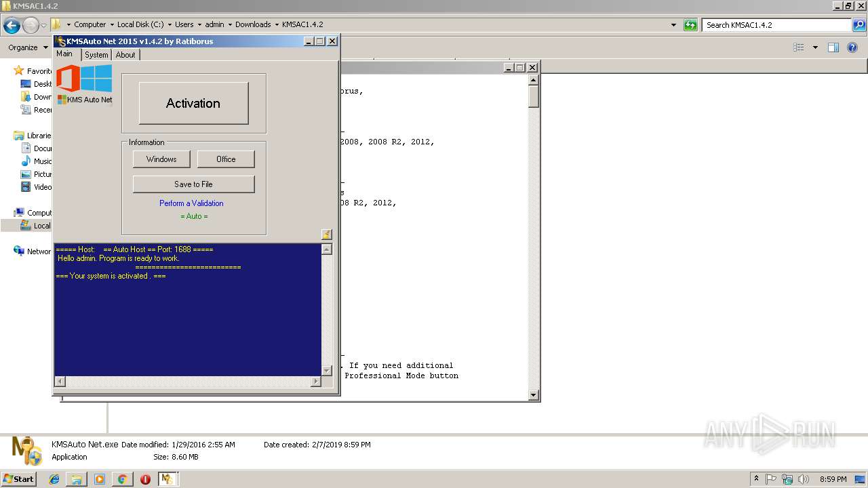The image size is (868, 488).
Task: Open the view options dropdown arrow
Action: (815, 47)
